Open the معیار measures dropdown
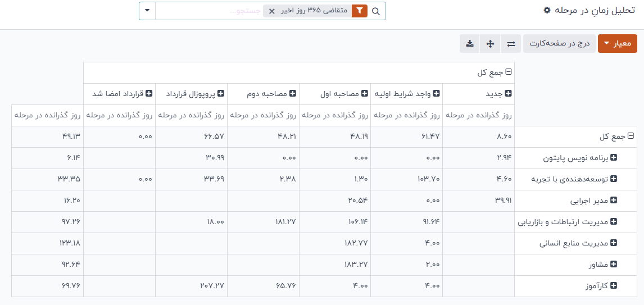Screen dimensions: 644x305 [617, 44]
